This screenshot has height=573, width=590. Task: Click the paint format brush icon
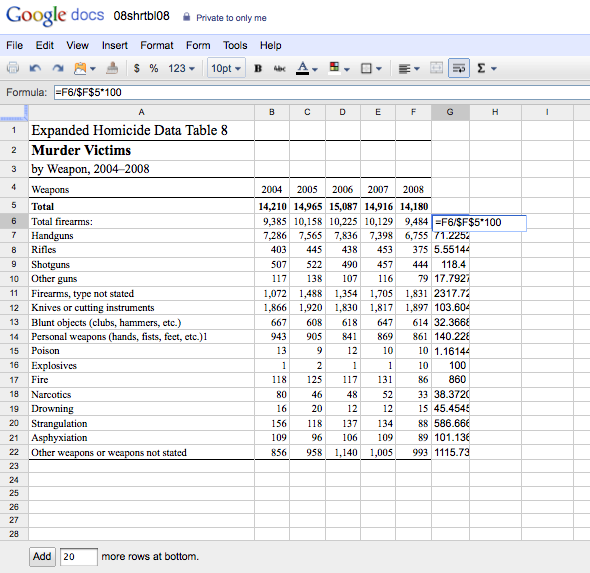click(x=112, y=68)
